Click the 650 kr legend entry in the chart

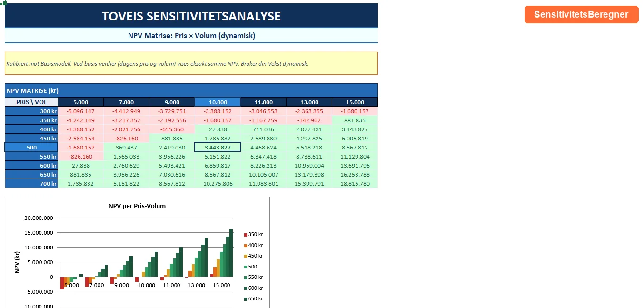tap(254, 299)
